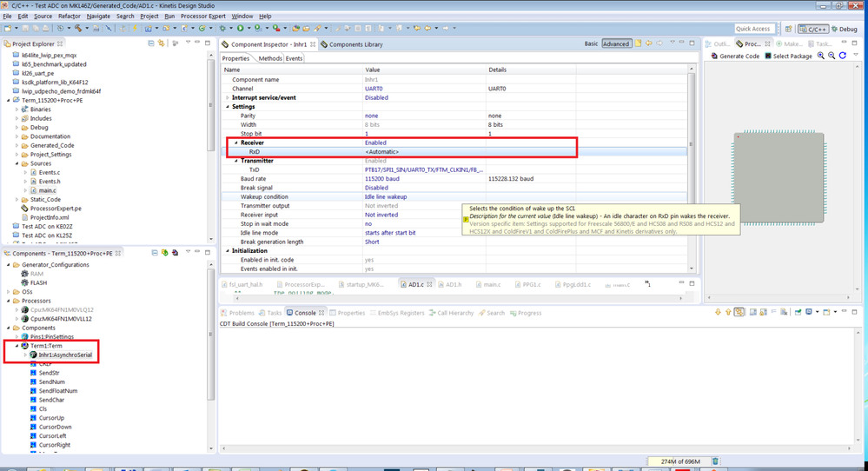
Task: Select the SendFloatNum method item
Action: (57, 391)
